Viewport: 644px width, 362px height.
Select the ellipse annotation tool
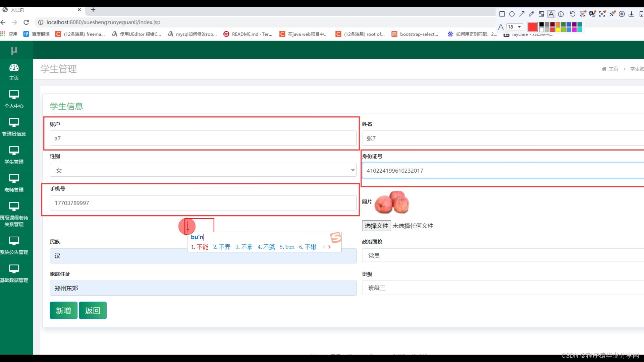512,14
